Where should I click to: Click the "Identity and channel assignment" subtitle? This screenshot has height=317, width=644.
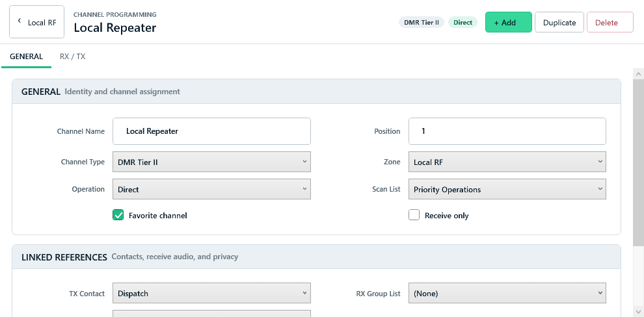(122, 92)
